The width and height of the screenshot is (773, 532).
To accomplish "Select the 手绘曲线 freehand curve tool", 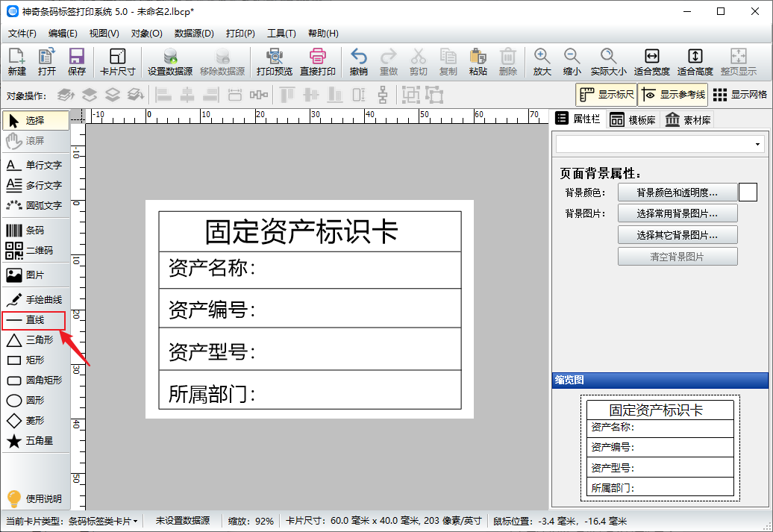I will pyautogui.click(x=35, y=299).
